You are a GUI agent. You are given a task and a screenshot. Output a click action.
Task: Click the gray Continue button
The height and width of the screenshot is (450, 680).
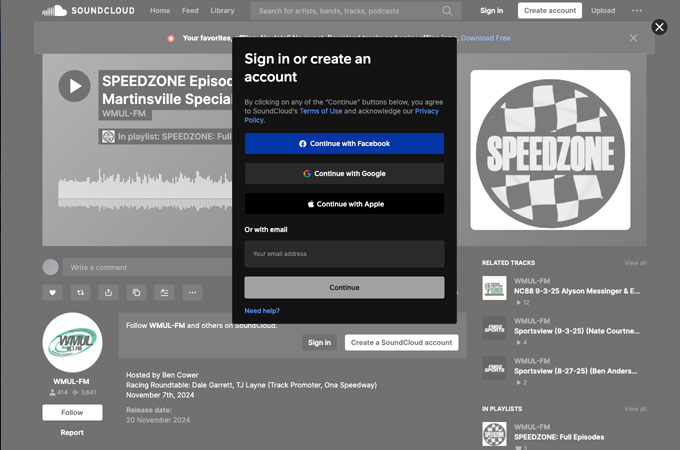coord(344,287)
